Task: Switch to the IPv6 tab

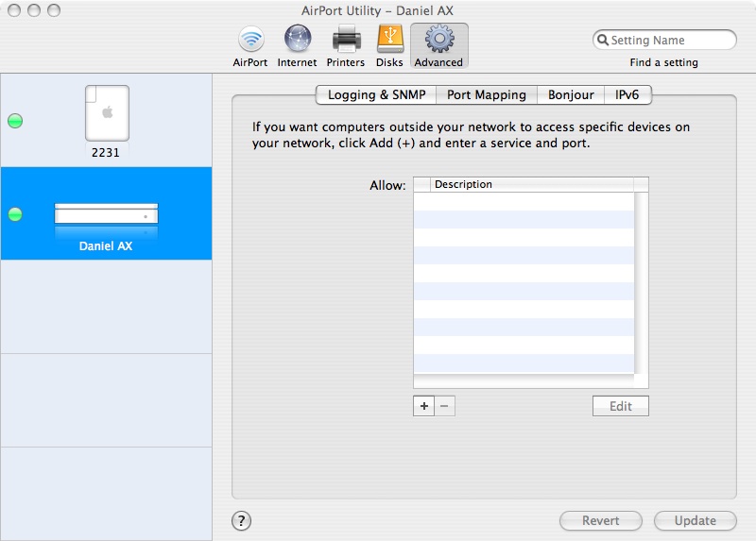Action: coord(627,95)
